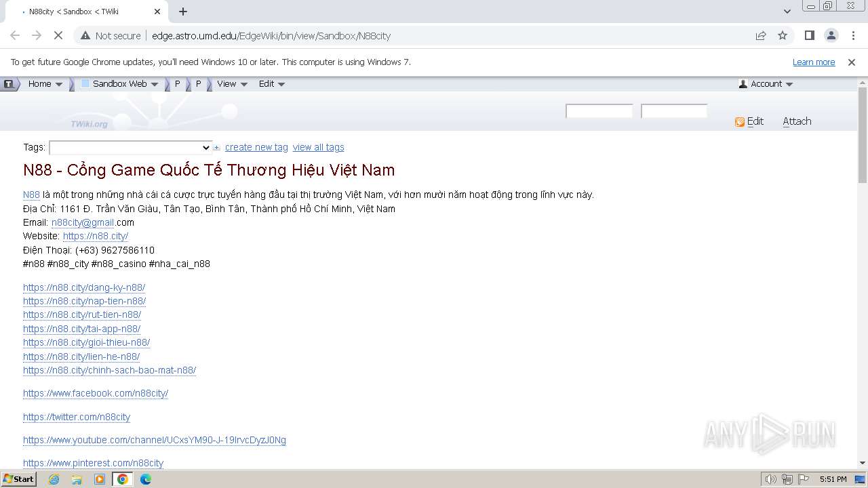Open the Chrome three-dot menu
The width and height of the screenshot is (868, 488).
(x=853, y=35)
